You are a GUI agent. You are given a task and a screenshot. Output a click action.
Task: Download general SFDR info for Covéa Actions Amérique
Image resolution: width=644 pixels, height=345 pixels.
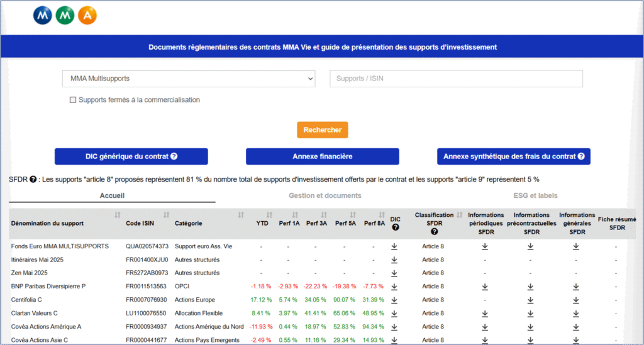(576, 327)
